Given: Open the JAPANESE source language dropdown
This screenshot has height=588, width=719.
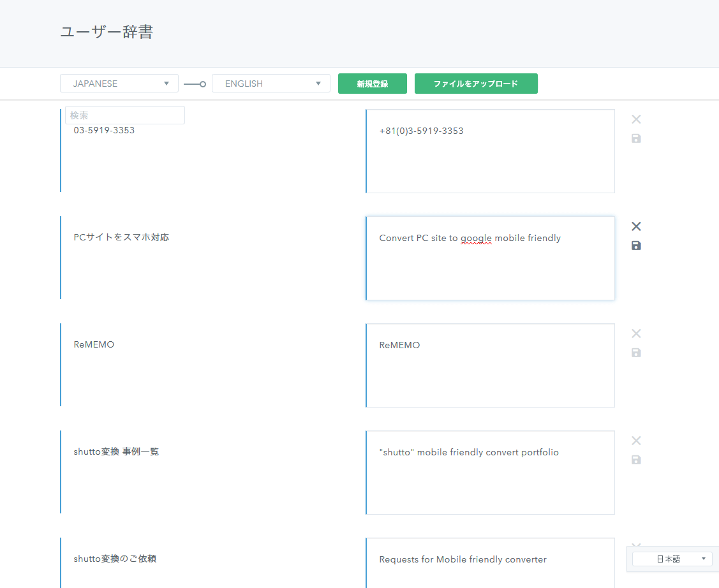Looking at the screenshot, I should [x=119, y=84].
